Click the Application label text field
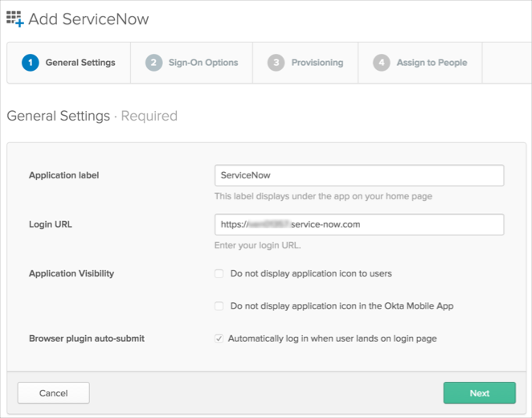The height and width of the screenshot is (418, 532). tap(359, 175)
